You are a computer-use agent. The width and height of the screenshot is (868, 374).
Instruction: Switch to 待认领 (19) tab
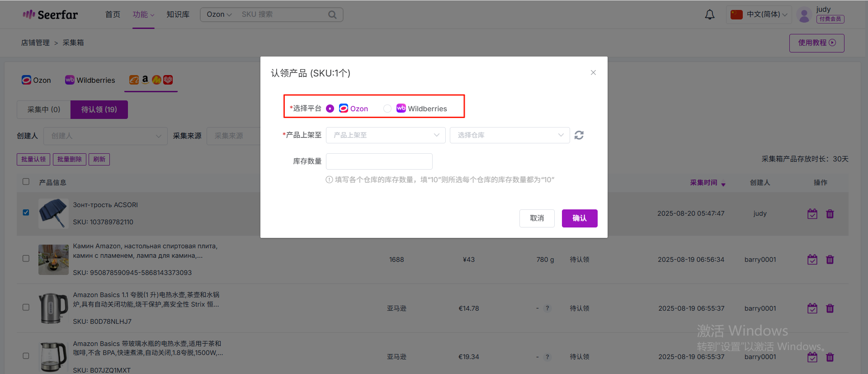[99, 109]
